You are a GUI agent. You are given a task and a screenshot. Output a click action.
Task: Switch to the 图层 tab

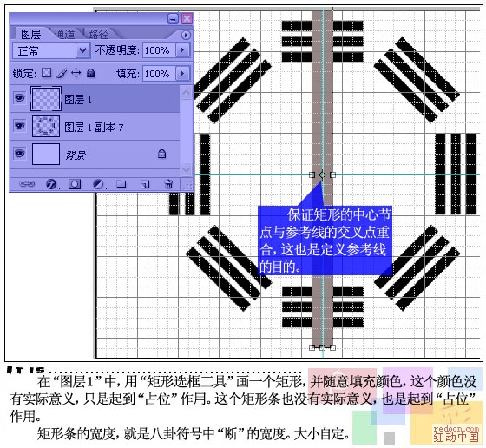point(30,34)
